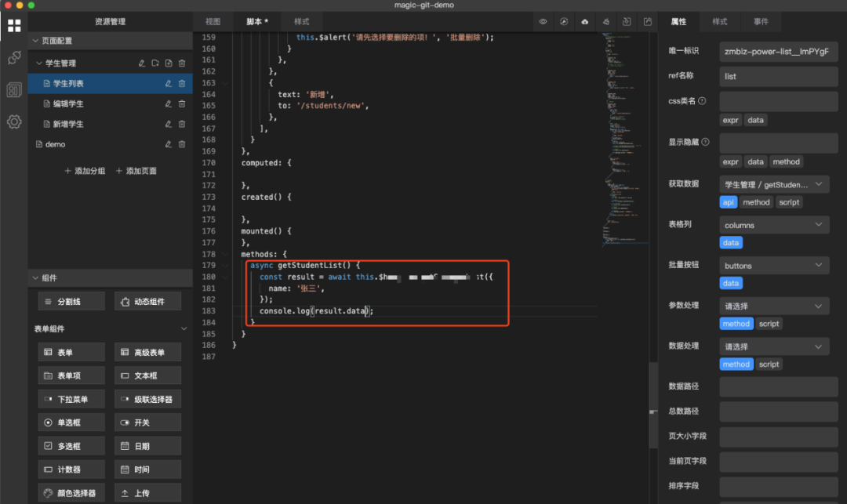This screenshot has width=847, height=504.
Task: Open the 表格列 columns dropdown
Action: (x=774, y=225)
